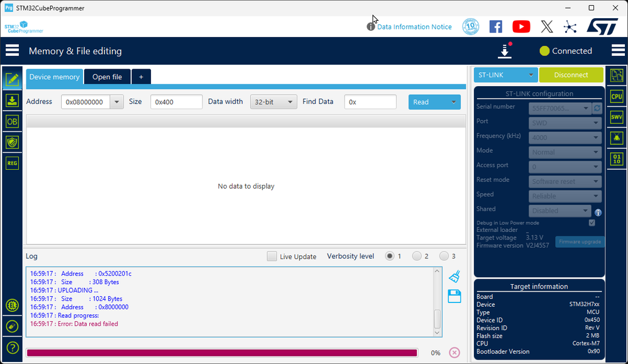This screenshot has width=628, height=364.
Task: Open the Data Information Notice link
Action: tap(414, 27)
